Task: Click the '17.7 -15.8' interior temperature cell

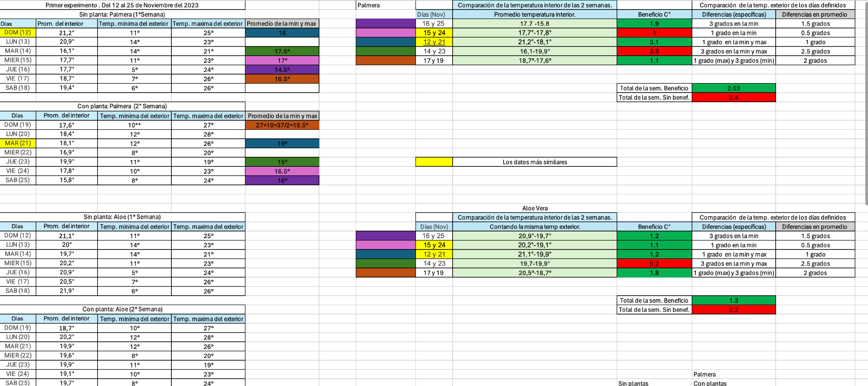Action: (534, 24)
